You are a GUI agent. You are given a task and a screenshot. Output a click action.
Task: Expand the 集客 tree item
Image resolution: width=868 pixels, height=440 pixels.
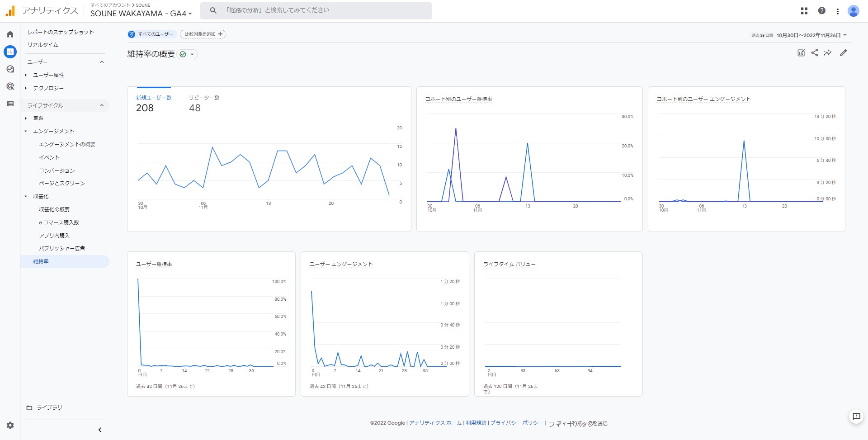26,118
